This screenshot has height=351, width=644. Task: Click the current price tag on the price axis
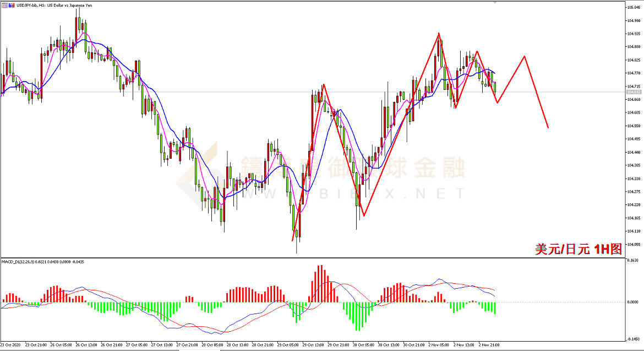point(634,92)
